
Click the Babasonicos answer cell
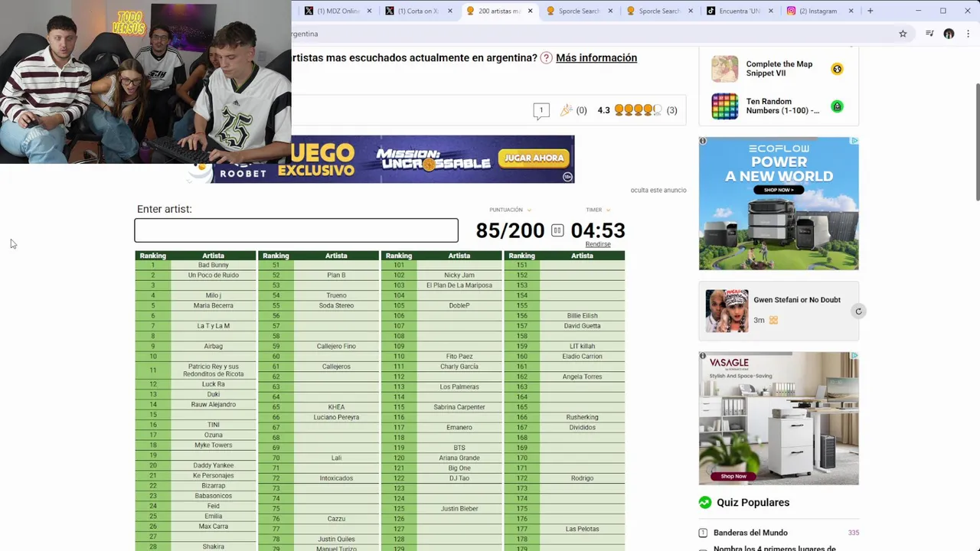tap(214, 496)
